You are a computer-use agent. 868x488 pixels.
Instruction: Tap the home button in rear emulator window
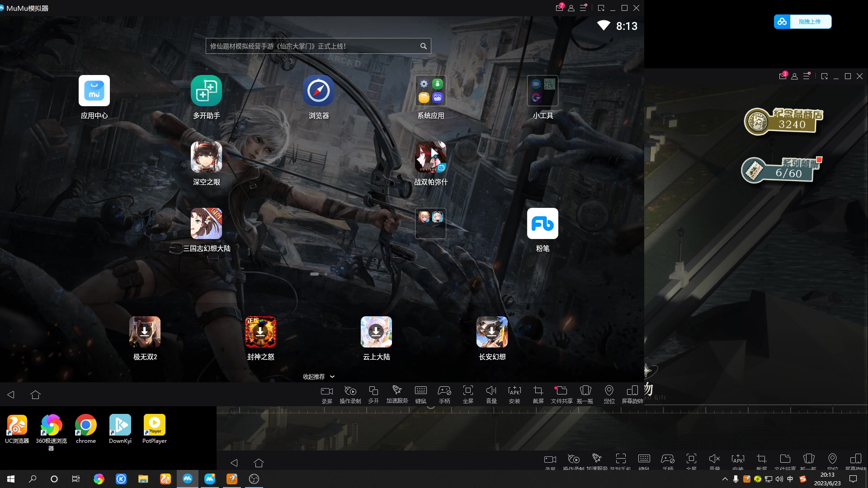259,463
